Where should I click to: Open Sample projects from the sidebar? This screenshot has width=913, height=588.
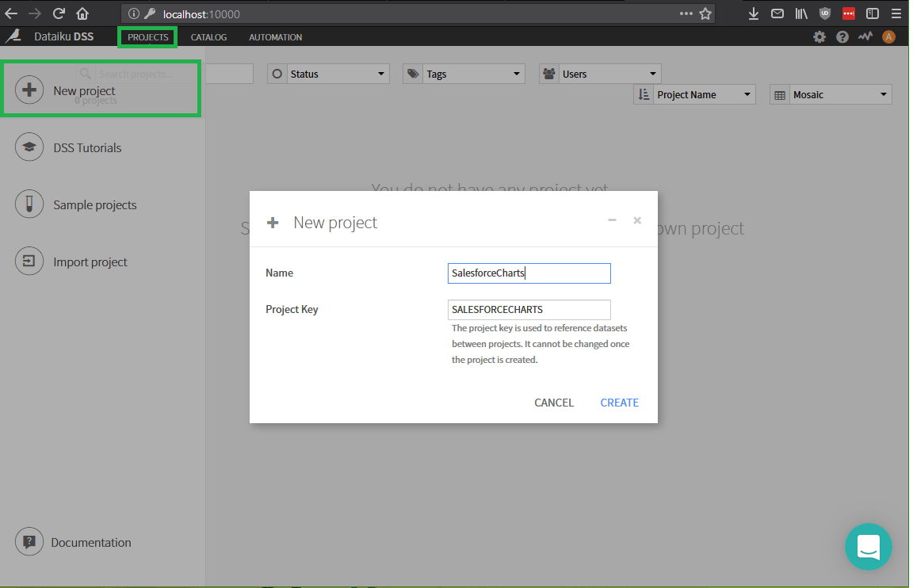tap(29, 204)
